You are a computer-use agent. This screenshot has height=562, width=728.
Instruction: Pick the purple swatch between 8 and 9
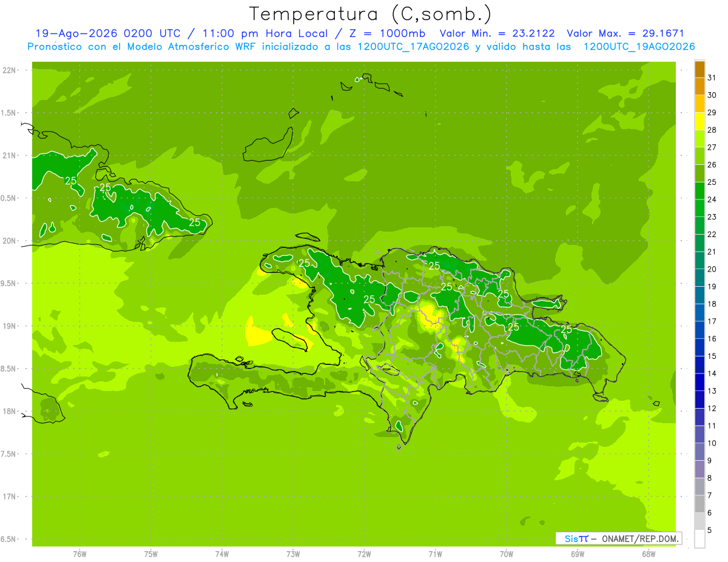click(x=699, y=470)
